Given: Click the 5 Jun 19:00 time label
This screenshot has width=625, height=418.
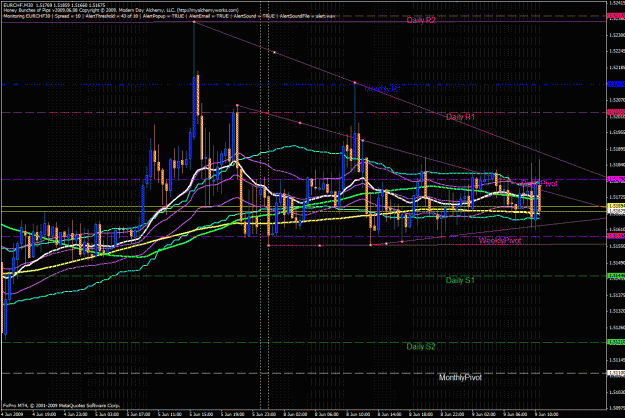Looking at the screenshot, I should [233, 414].
